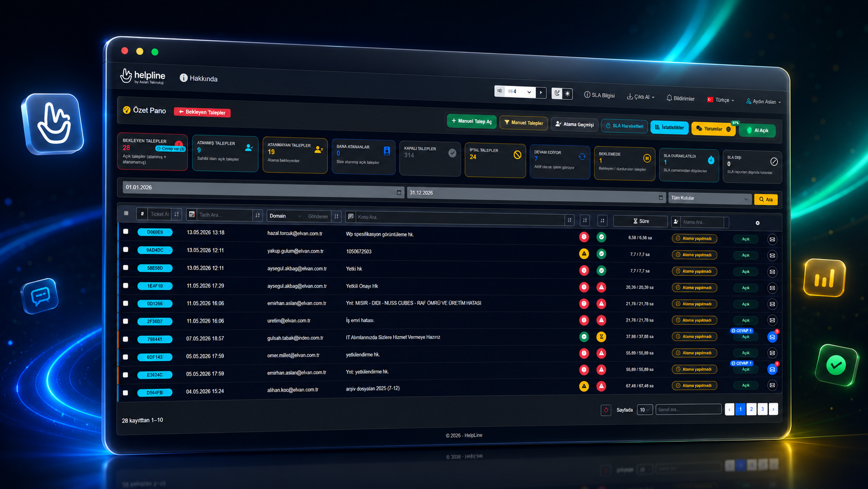Open the Tüm Kutular dropdown
This screenshot has width=868, height=489.
(709, 198)
